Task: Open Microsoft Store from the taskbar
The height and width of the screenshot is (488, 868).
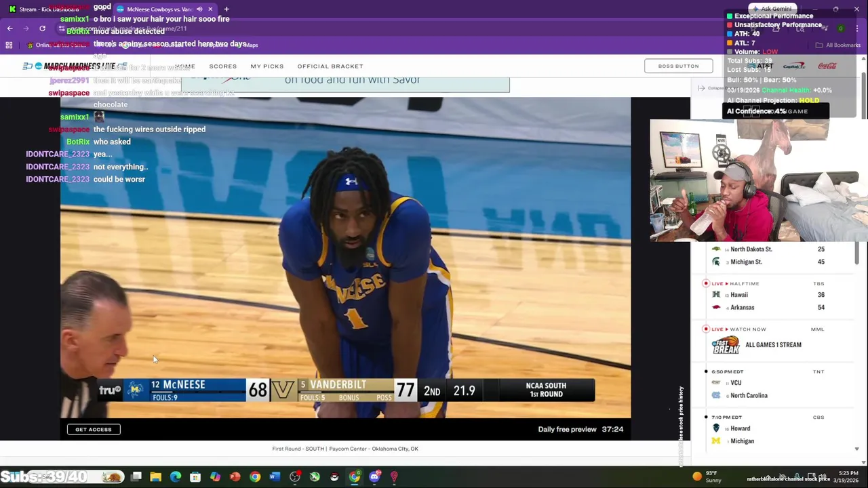Action: click(195, 477)
